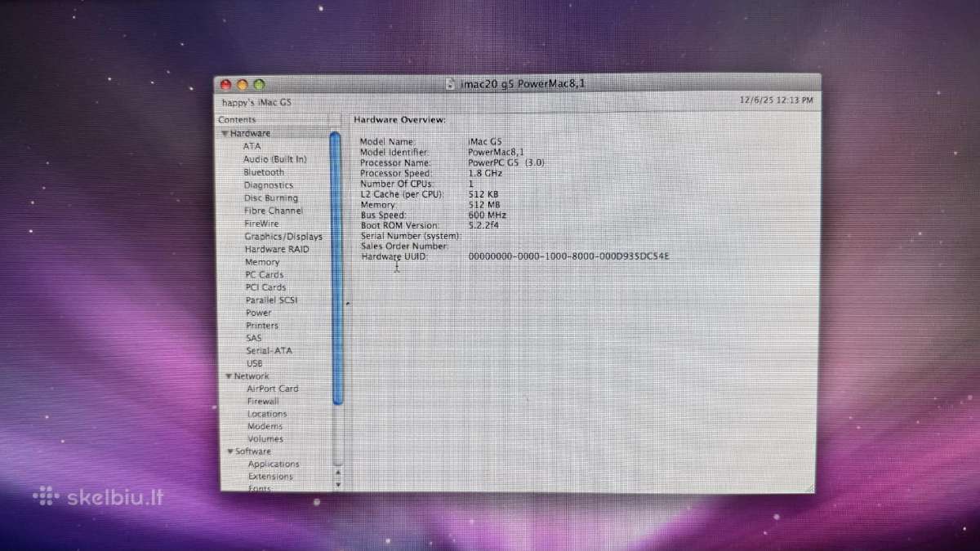Select AirPort Card under Network
The height and width of the screenshot is (551, 980).
273,389
